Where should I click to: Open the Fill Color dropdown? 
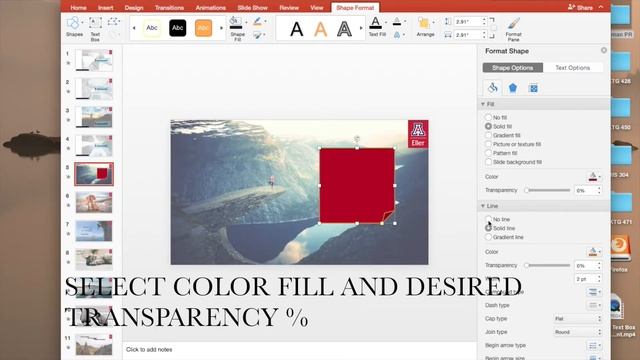point(594,177)
